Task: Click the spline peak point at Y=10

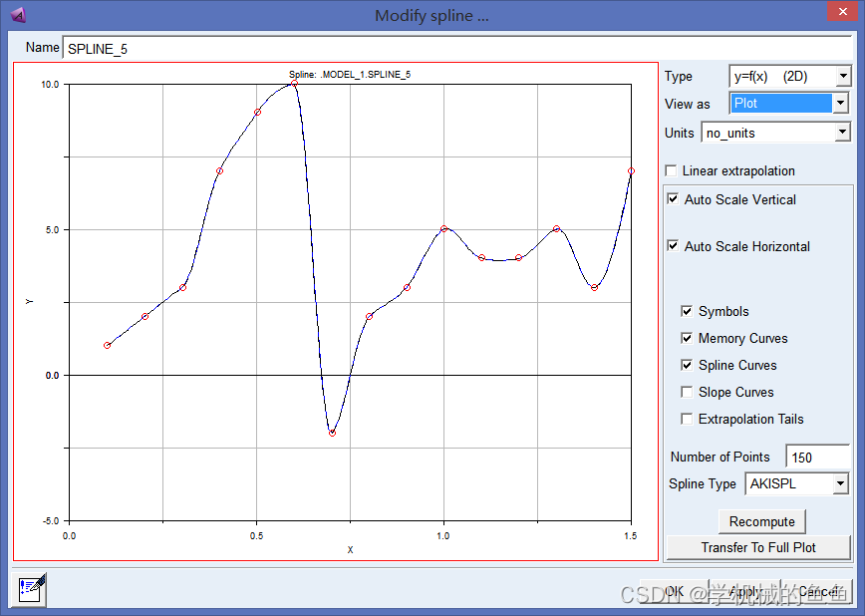Action: click(x=294, y=84)
